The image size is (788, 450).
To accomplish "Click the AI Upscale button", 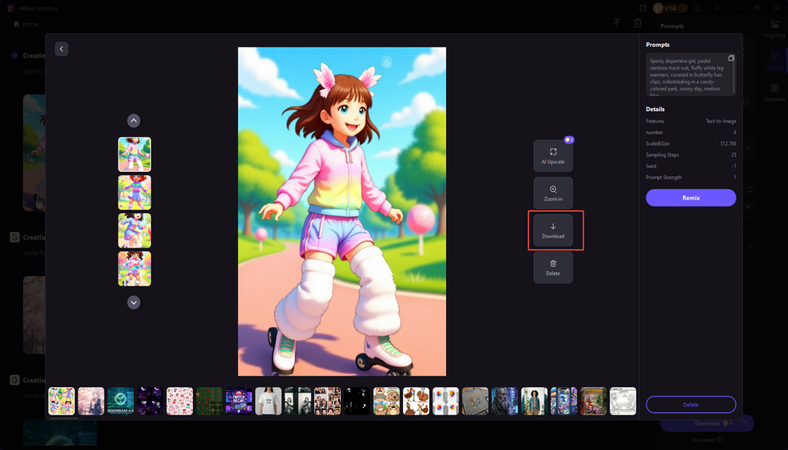I will coord(553,156).
